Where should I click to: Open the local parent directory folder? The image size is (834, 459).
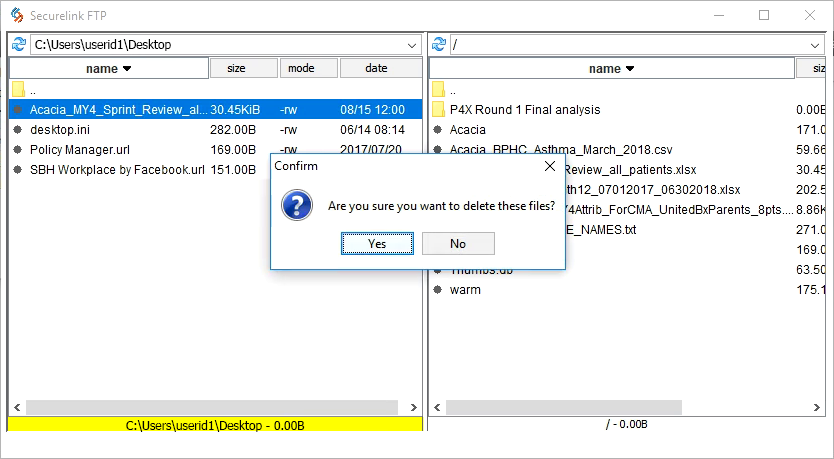(18, 90)
